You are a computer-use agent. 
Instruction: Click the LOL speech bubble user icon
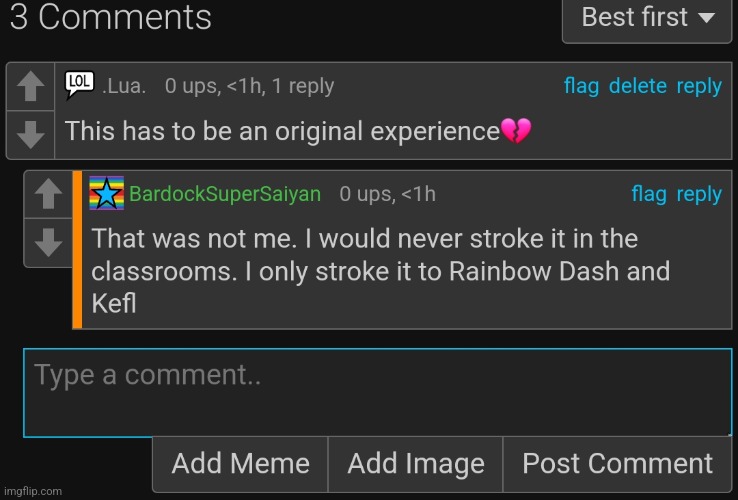[80, 86]
